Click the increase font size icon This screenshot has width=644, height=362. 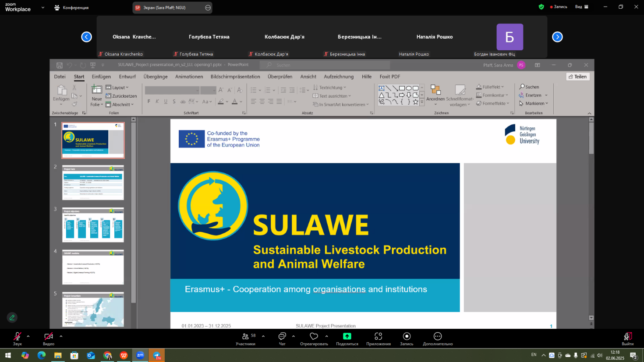coord(221,90)
